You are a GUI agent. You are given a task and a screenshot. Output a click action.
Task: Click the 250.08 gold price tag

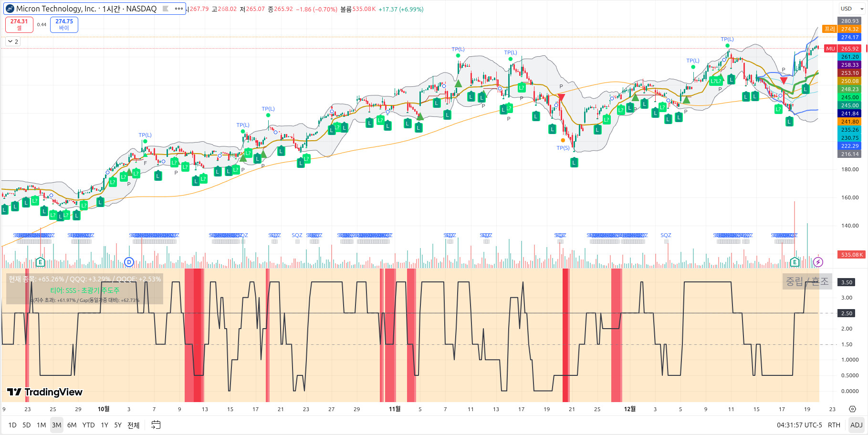coord(850,81)
